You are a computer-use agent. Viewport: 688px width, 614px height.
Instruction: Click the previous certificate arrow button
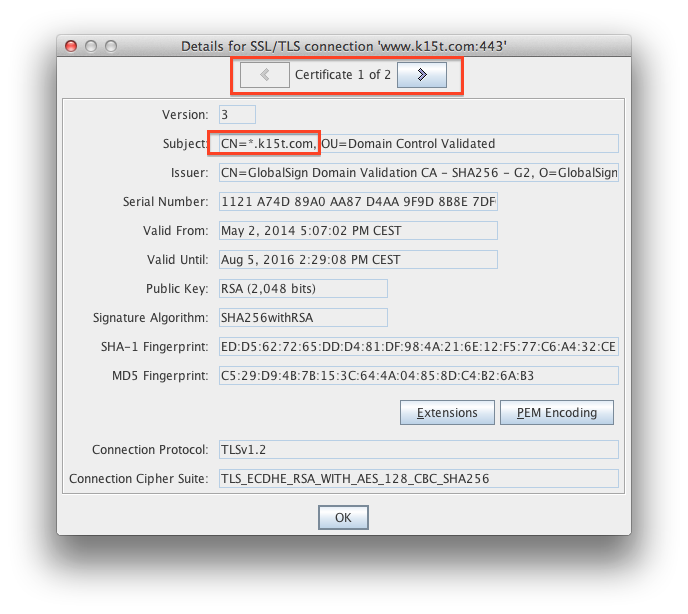tap(265, 75)
